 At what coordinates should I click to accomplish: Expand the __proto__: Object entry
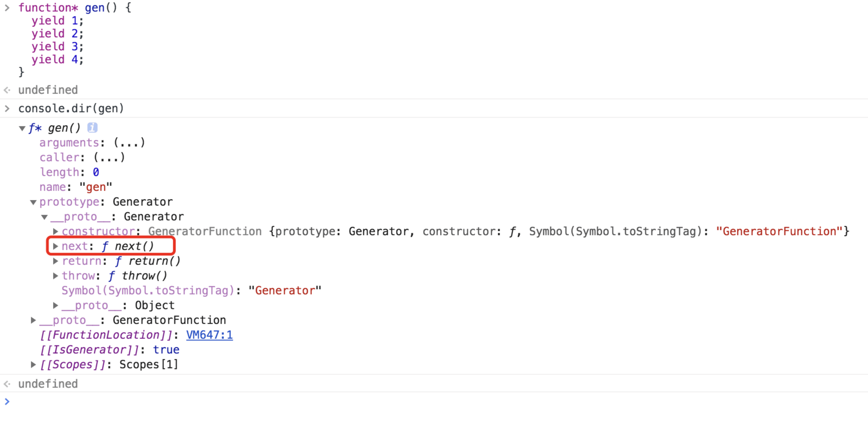(x=55, y=305)
